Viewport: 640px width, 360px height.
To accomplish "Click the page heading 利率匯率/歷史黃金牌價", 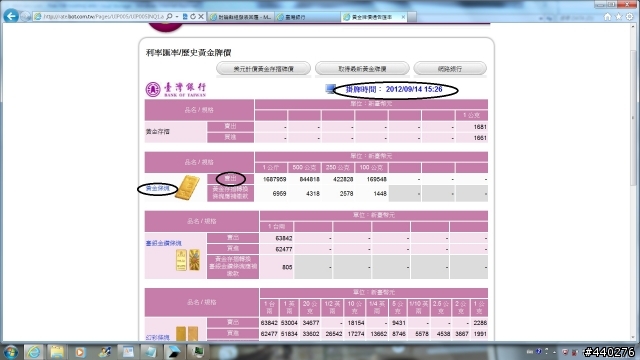I will tap(189, 53).
